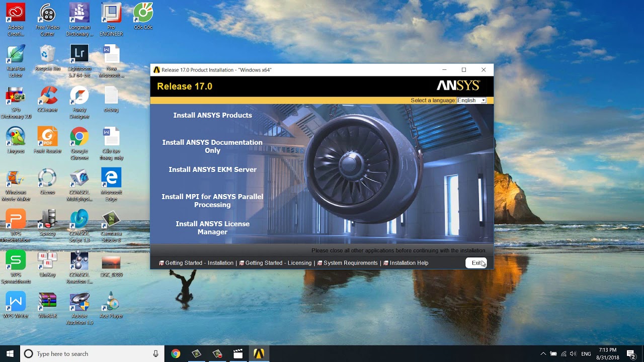Open Adobe Creative Cloud desktop icon
Viewport: 644px width, 362px height.
point(16,20)
